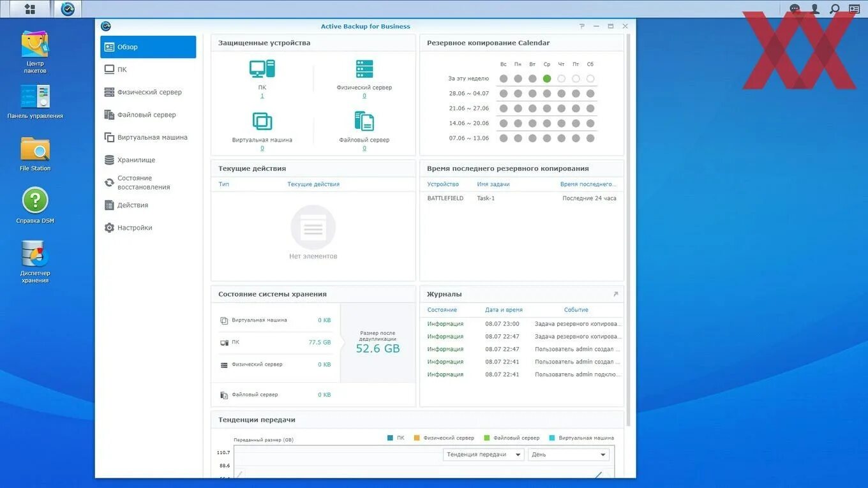Sort logs by Событие column
868x488 pixels.
576,310
